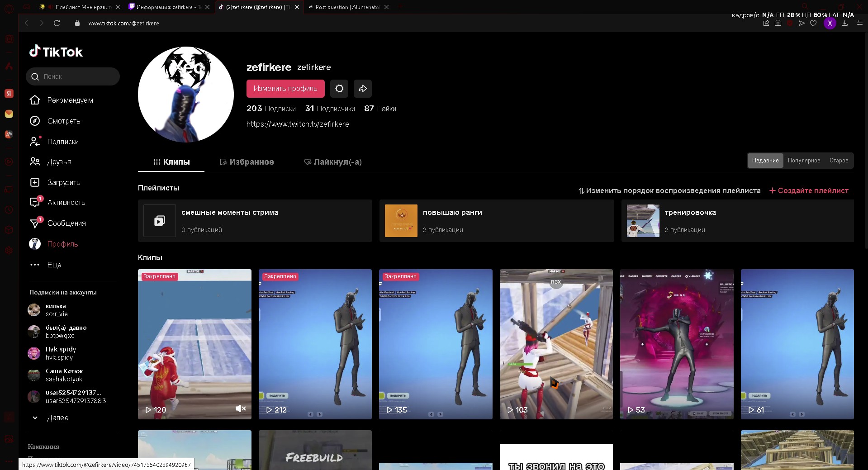Open Загрузить upload page
Viewport: 868px width, 470px height.
coord(63,183)
